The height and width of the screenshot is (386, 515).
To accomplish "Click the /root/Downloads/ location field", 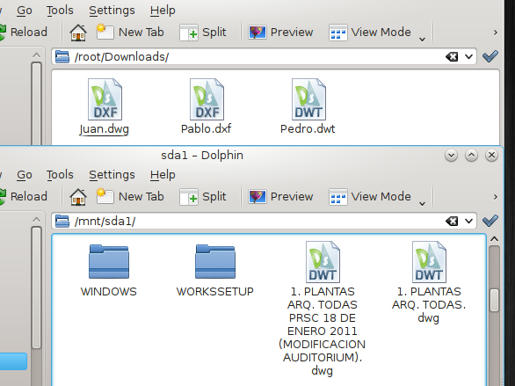I will (x=264, y=57).
